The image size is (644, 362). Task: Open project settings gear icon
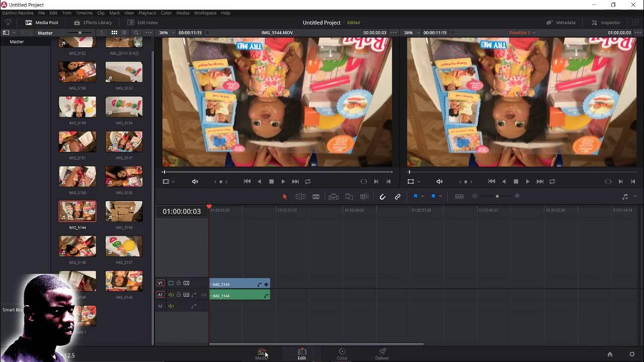(632, 354)
